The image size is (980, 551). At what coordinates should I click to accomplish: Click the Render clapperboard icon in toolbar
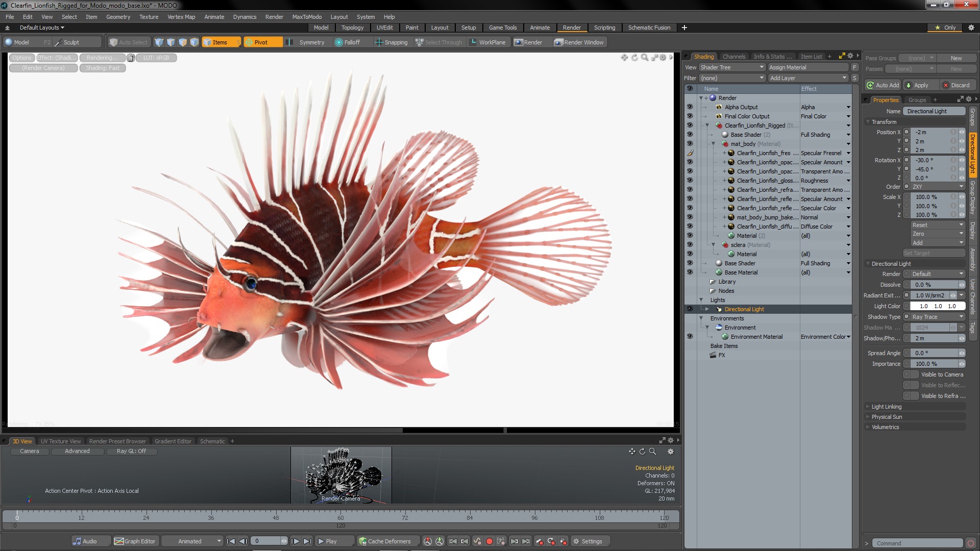[x=519, y=42]
